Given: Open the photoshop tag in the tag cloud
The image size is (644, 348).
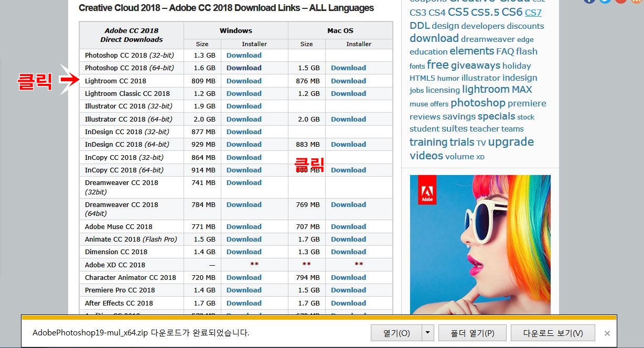Looking at the screenshot, I should (478, 103).
